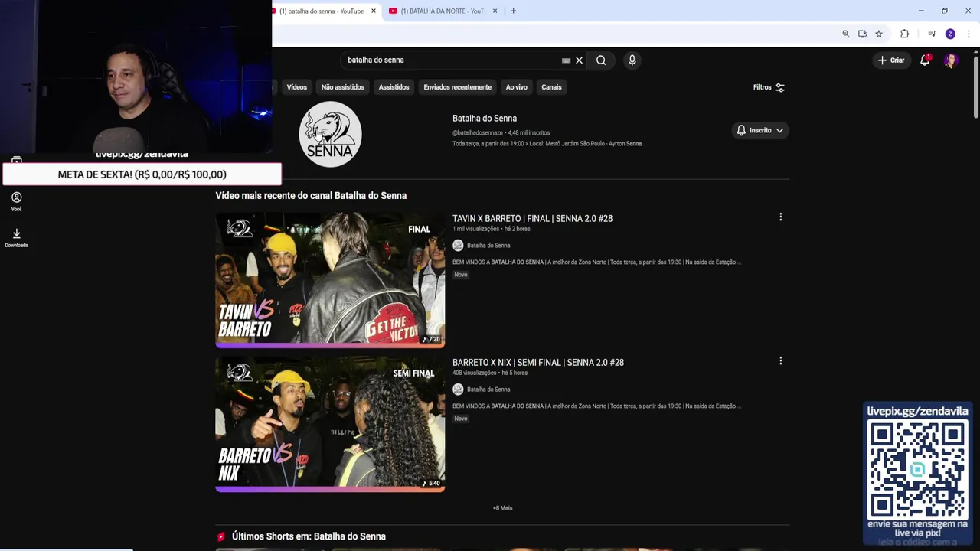Viewport: 980px width, 551px height.
Task: Expand the +8 Mais videos list
Action: tap(502, 508)
